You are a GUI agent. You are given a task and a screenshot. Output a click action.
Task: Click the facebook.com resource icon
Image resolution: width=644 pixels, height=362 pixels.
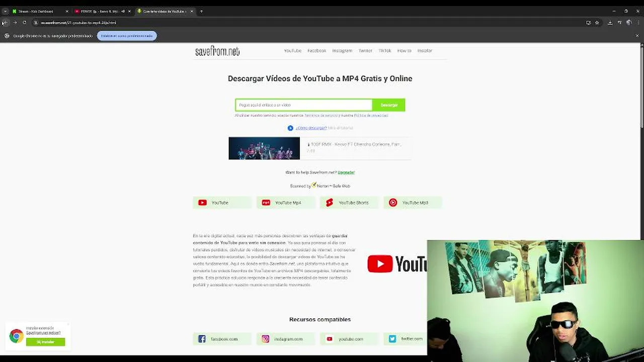pyautogui.click(x=202, y=339)
